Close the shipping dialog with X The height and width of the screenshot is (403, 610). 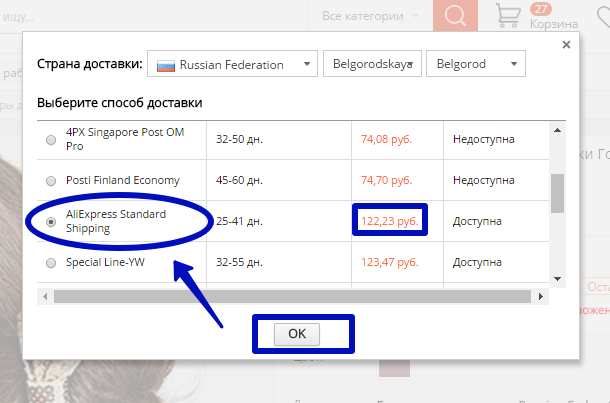click(x=566, y=45)
